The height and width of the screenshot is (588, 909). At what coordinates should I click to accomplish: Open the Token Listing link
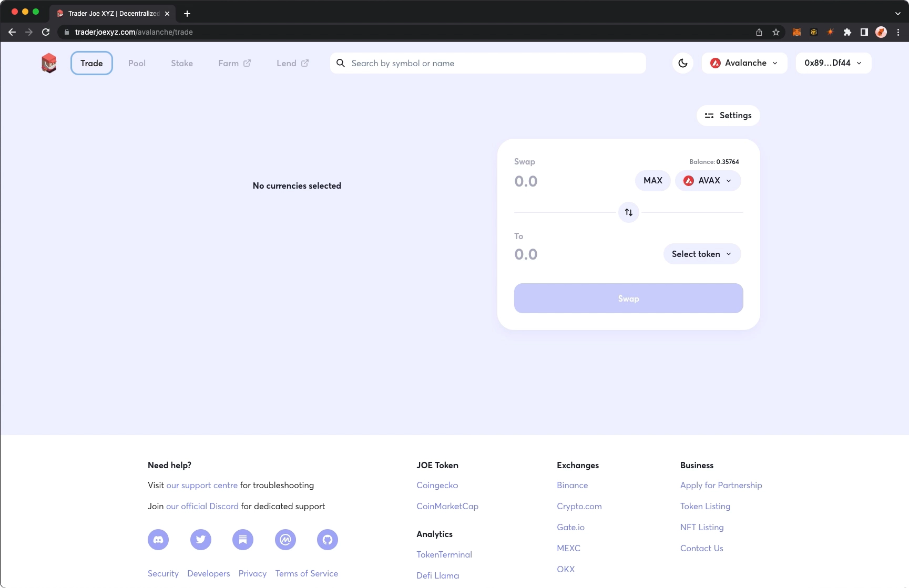click(706, 506)
